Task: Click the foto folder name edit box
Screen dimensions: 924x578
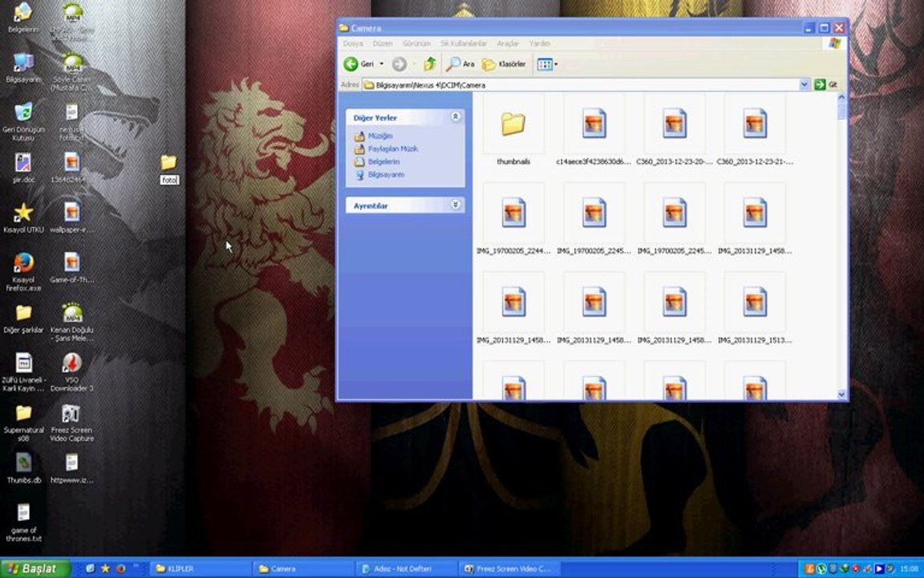Action: click(x=169, y=180)
